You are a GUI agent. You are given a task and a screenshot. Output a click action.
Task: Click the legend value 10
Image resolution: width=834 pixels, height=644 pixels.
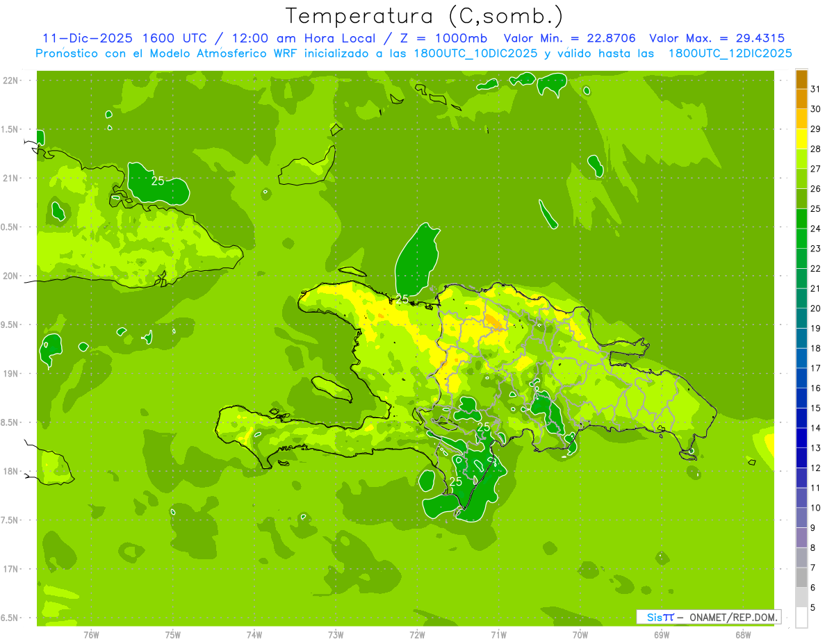click(x=816, y=508)
